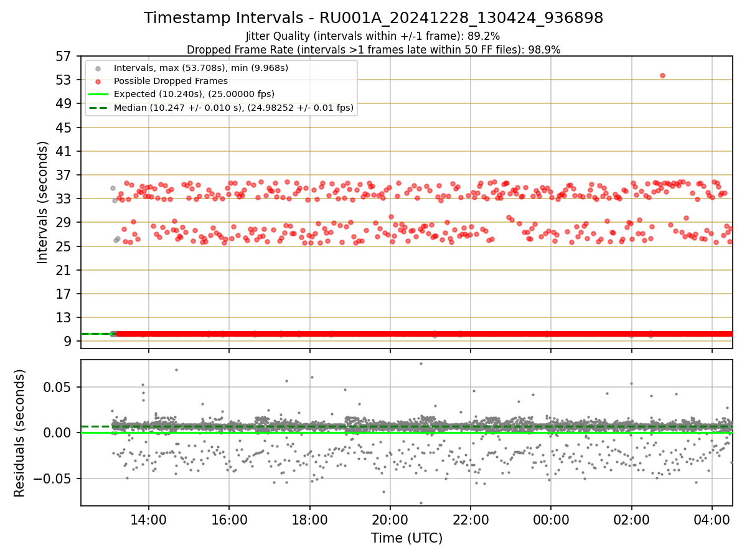Click the red outlier point near 53 seconds

(x=662, y=75)
